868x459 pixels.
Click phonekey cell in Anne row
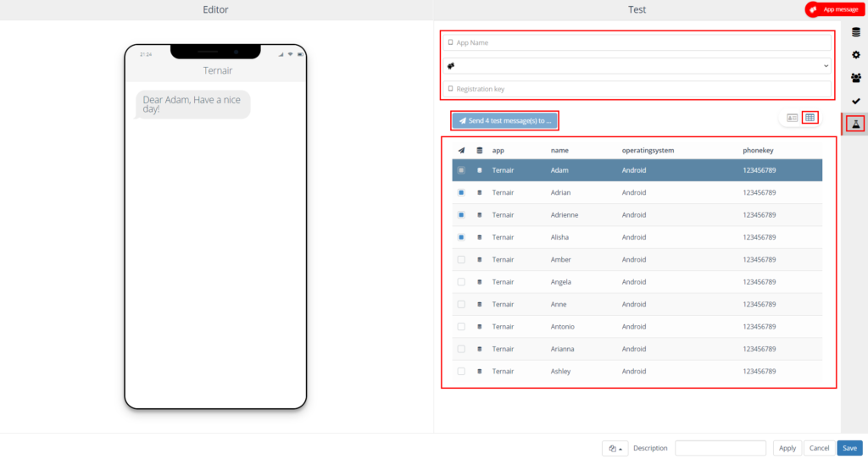[x=759, y=304]
